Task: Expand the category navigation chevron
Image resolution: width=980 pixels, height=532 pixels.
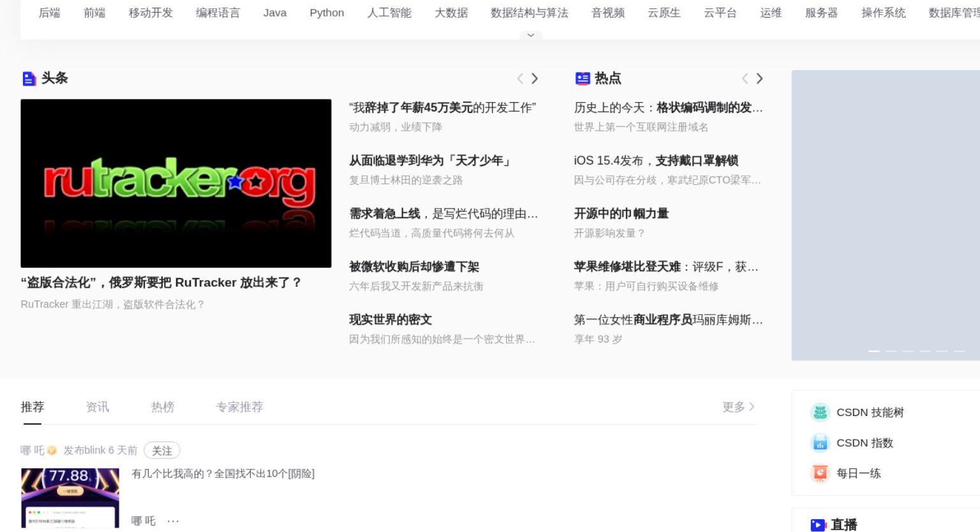Action: click(531, 35)
